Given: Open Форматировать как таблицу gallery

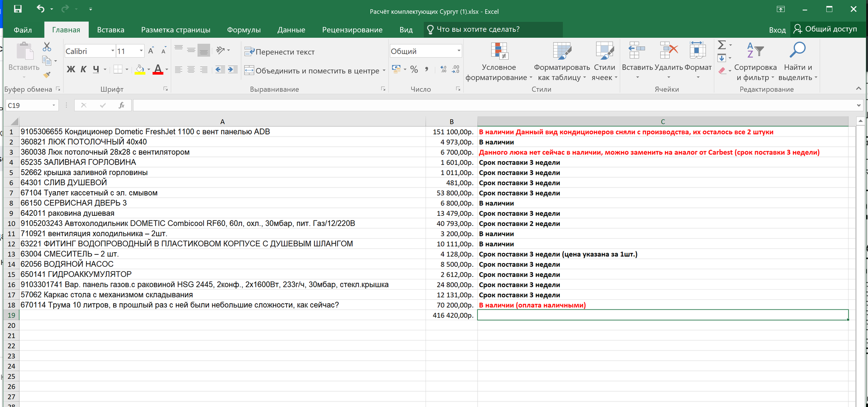Looking at the screenshot, I should click(562, 62).
